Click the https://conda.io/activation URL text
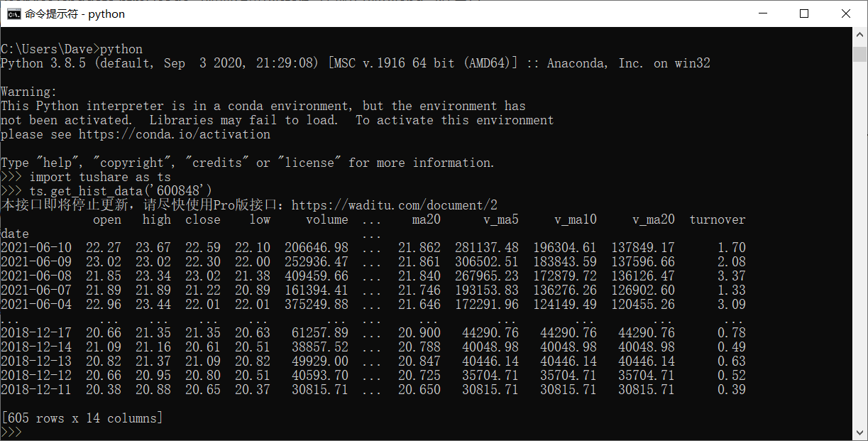 175,134
